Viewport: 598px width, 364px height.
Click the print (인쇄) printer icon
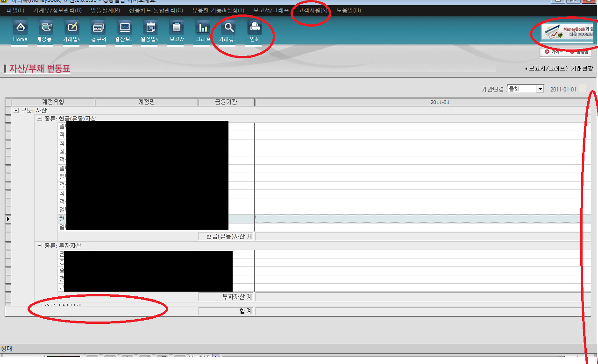point(255,28)
